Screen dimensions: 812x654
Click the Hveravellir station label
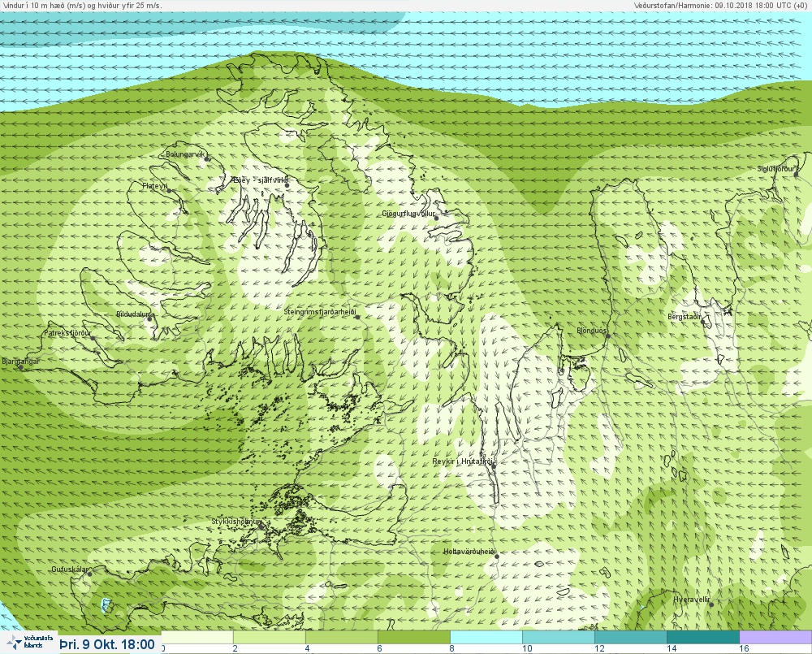(691, 600)
